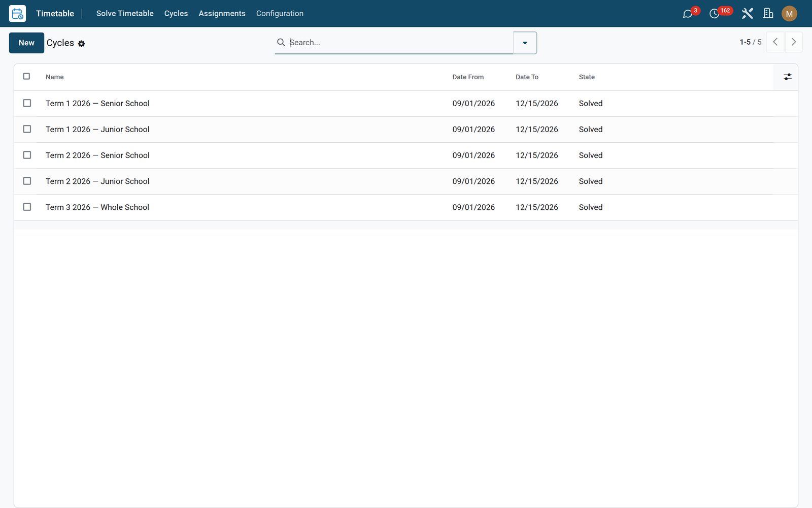Open the messages chat icon
This screenshot has width=812, height=508.
(688, 14)
